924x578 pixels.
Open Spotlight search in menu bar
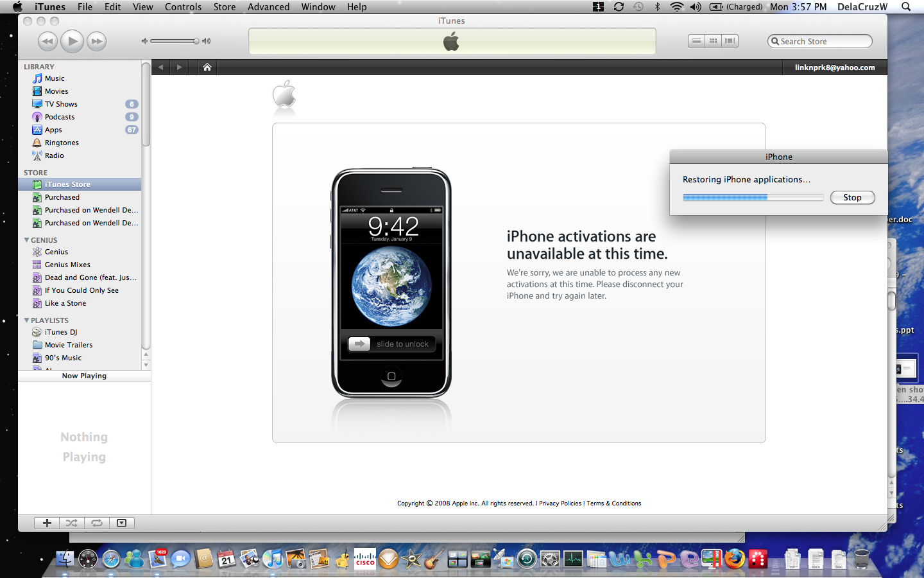pos(906,7)
